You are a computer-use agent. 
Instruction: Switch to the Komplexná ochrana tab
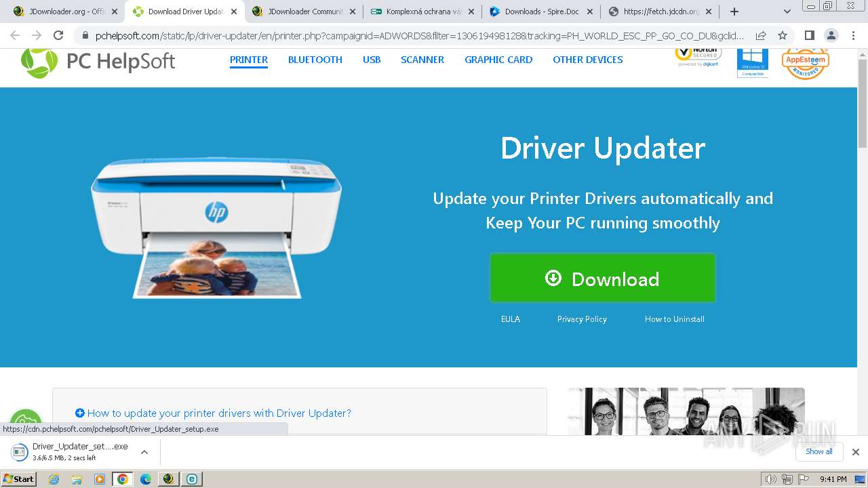(422, 12)
